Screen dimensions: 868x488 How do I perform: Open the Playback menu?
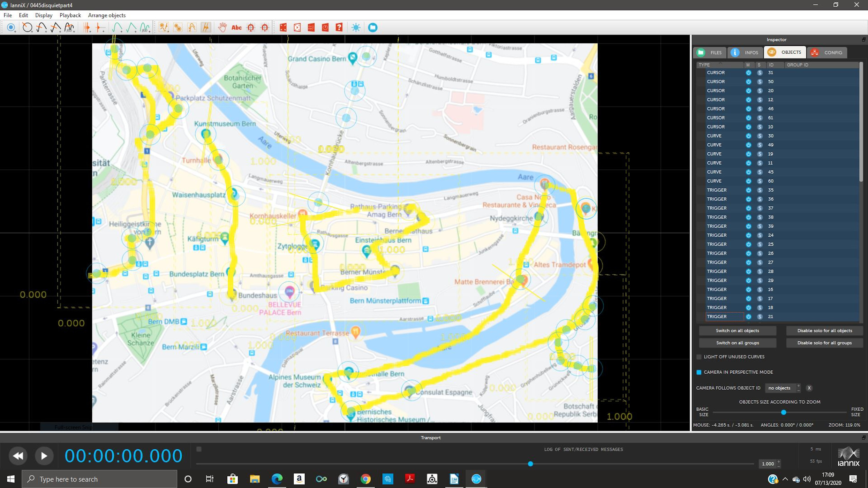pos(70,15)
